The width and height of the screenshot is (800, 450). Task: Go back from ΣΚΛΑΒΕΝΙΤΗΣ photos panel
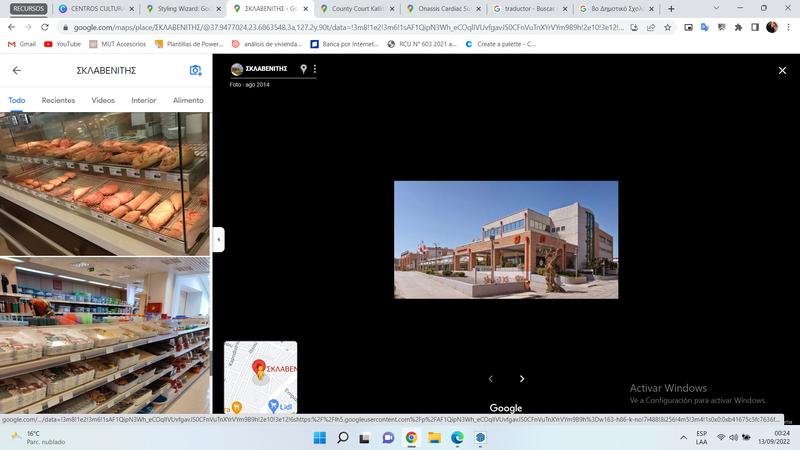tap(17, 70)
